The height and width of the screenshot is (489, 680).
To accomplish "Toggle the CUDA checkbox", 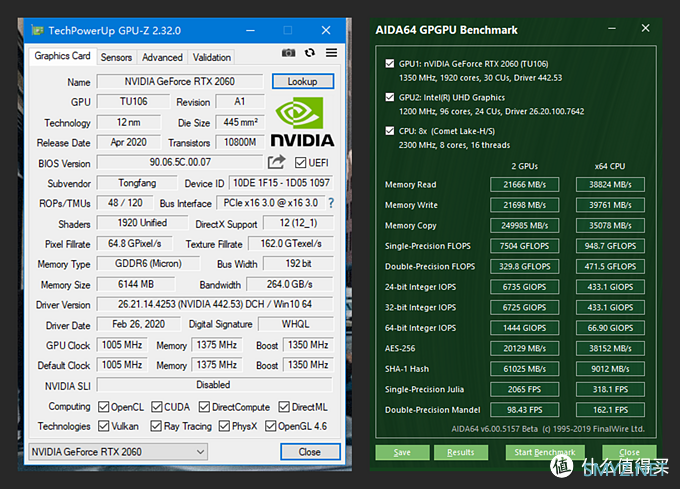I will [157, 407].
